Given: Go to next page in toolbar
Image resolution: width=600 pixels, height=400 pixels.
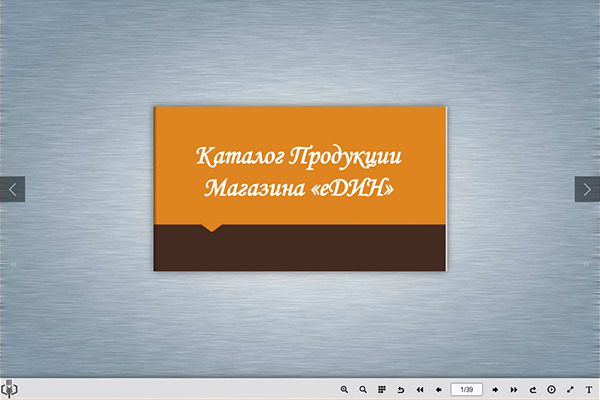Looking at the screenshot, I should pos(495,389).
